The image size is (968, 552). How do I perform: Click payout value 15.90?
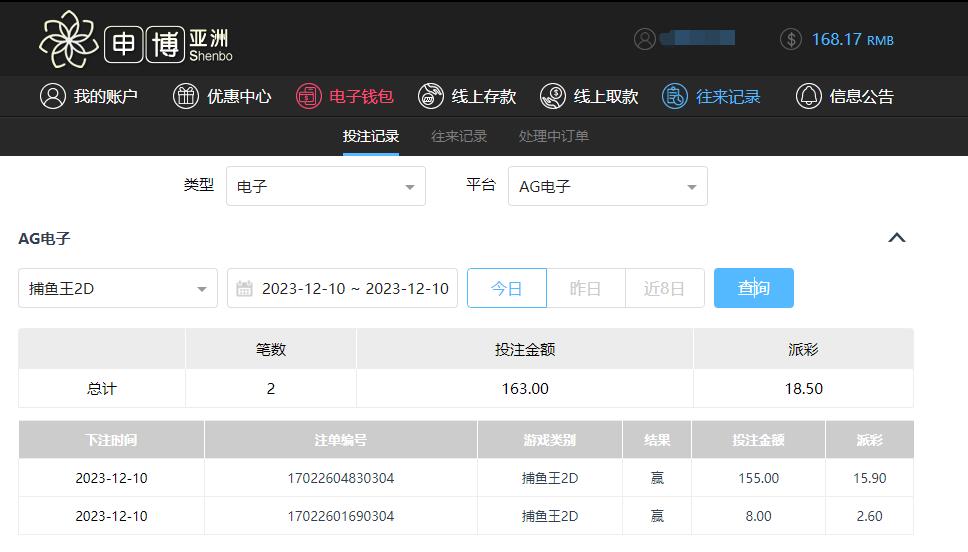870,478
